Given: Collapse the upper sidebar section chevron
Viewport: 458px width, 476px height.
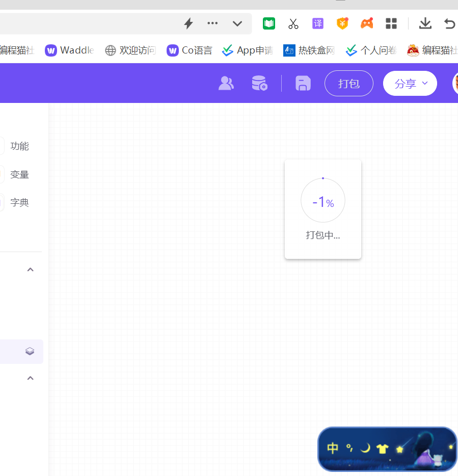Looking at the screenshot, I should point(31,270).
